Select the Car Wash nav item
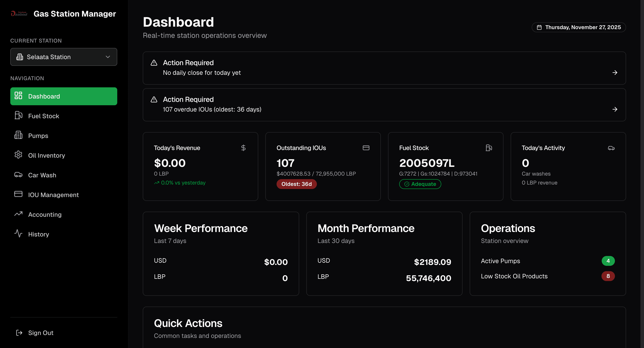The image size is (644, 348). click(x=42, y=175)
